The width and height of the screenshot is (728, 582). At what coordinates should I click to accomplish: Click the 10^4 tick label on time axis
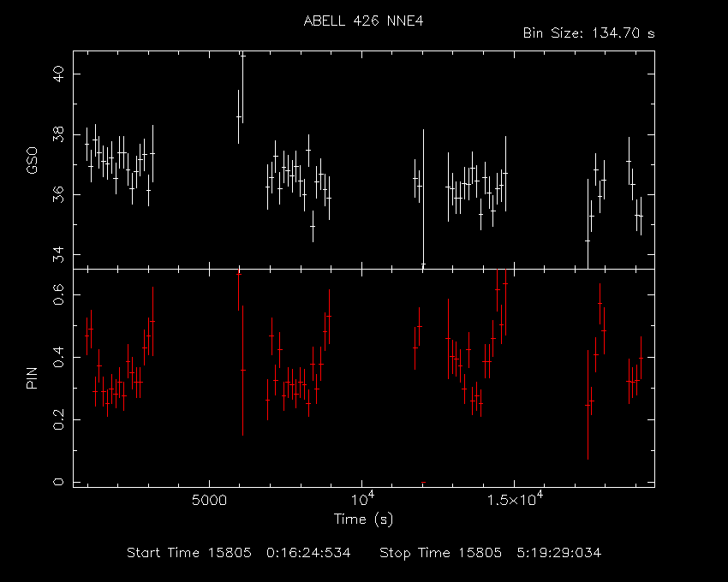363,499
